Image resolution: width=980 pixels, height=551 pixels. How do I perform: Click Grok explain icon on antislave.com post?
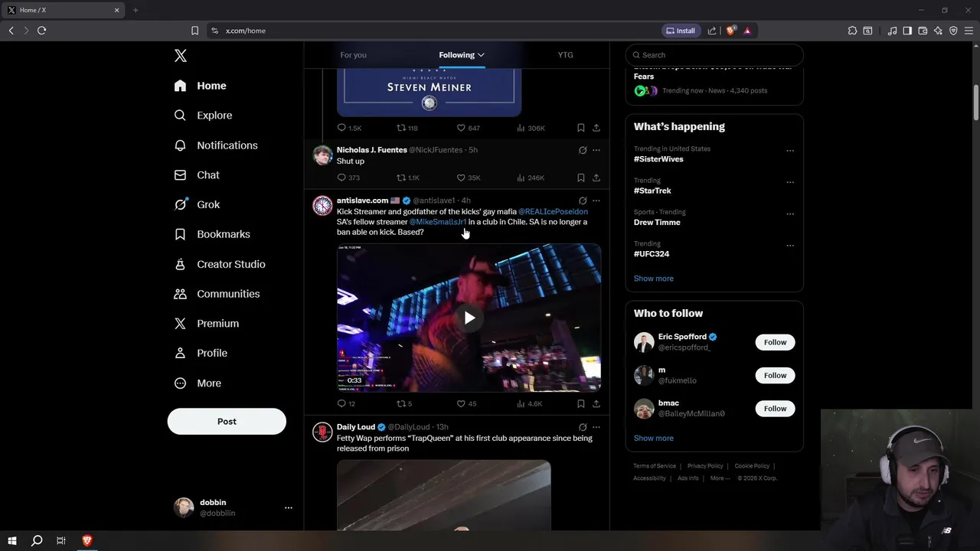(583, 201)
